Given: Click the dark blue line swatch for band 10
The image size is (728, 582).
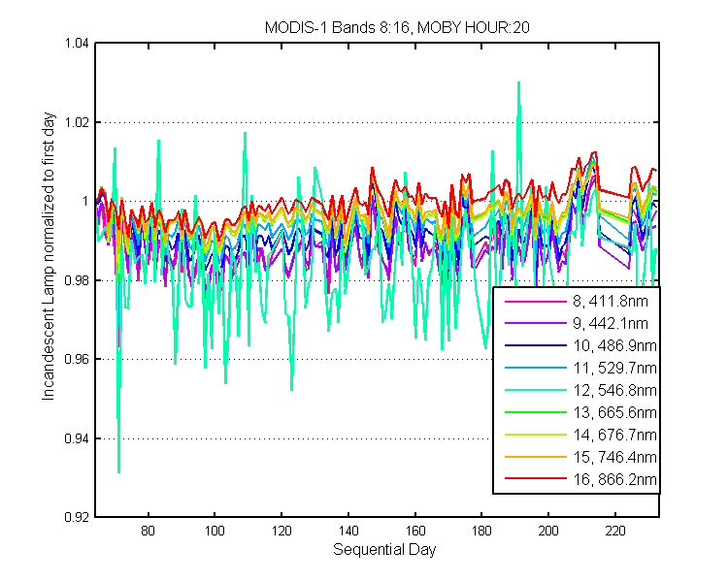Looking at the screenshot, I should pos(536,345).
